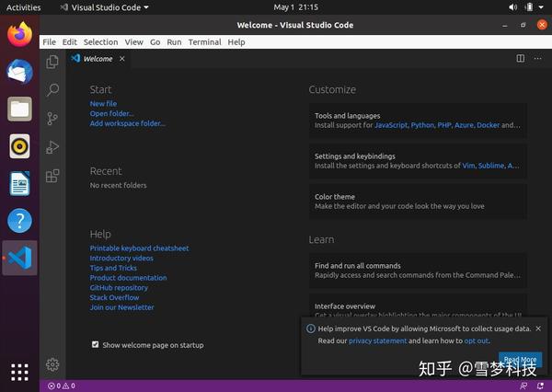Click the Vim keybindings link
This screenshot has width=552, height=392.
pyautogui.click(x=468, y=166)
